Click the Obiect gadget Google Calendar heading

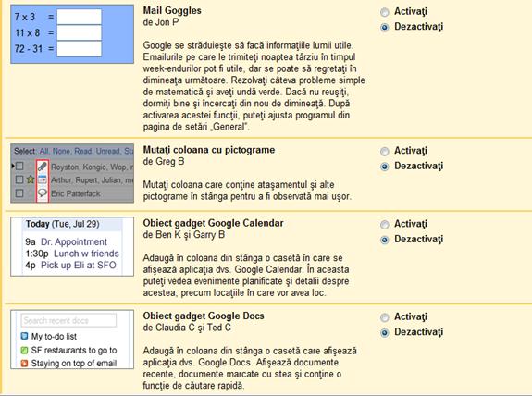[213, 223]
